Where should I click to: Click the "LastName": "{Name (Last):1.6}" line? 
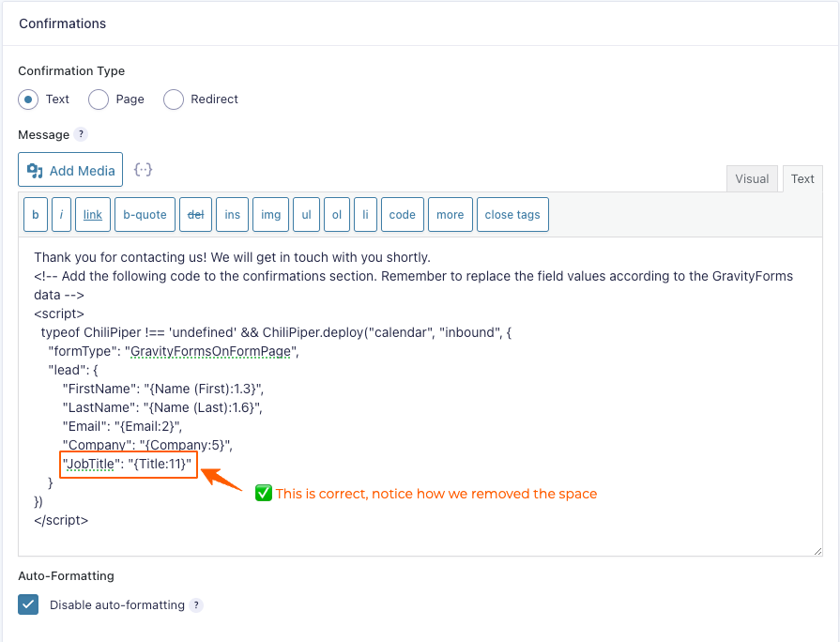tap(162, 407)
